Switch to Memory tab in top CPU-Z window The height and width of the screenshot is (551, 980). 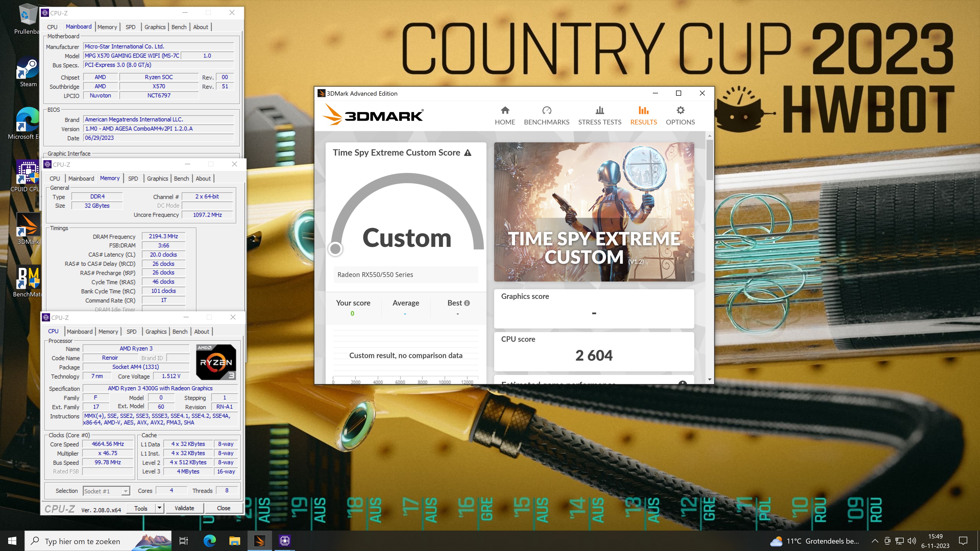107,27
